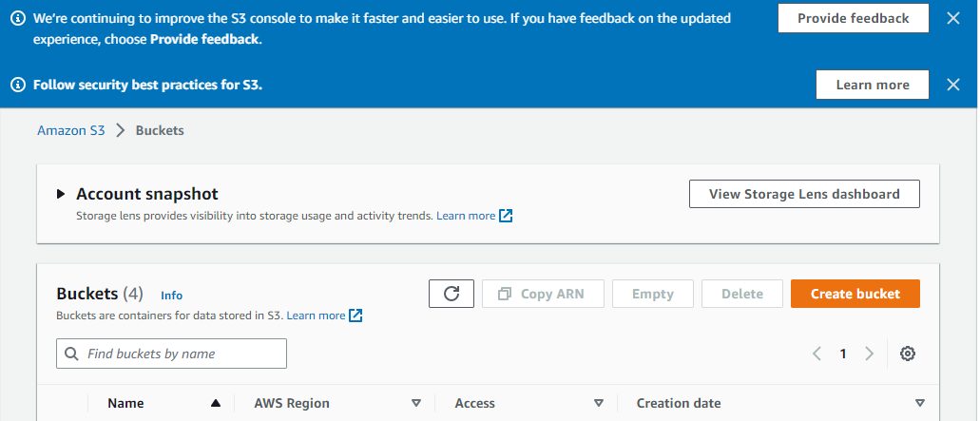Open table preferences gear icon

click(908, 354)
